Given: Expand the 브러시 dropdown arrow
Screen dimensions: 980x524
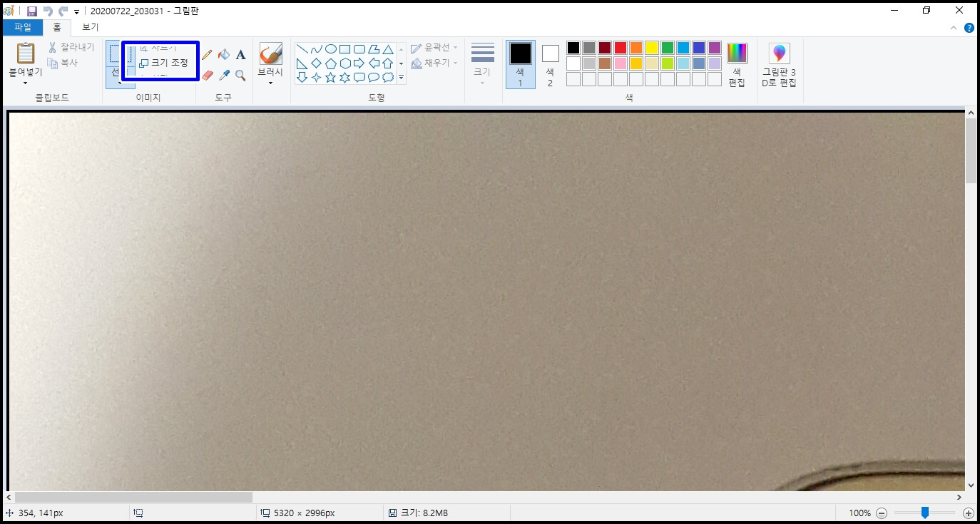Looking at the screenshot, I should tap(270, 83).
